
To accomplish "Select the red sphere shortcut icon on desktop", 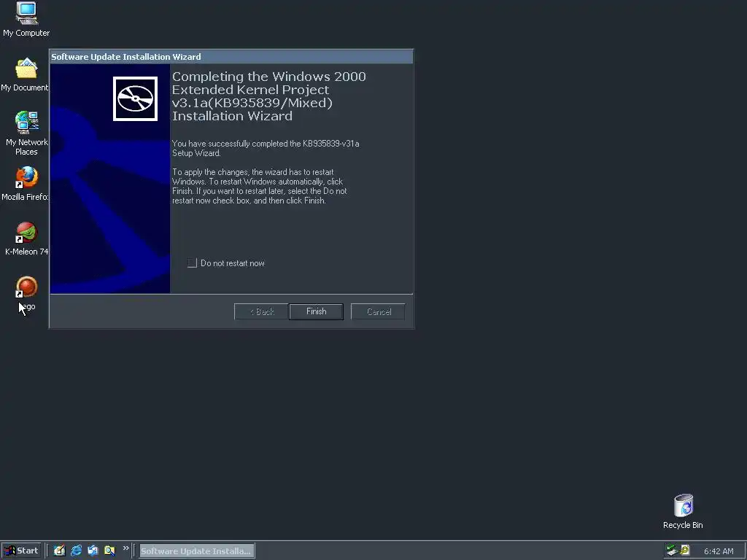I will [27, 287].
